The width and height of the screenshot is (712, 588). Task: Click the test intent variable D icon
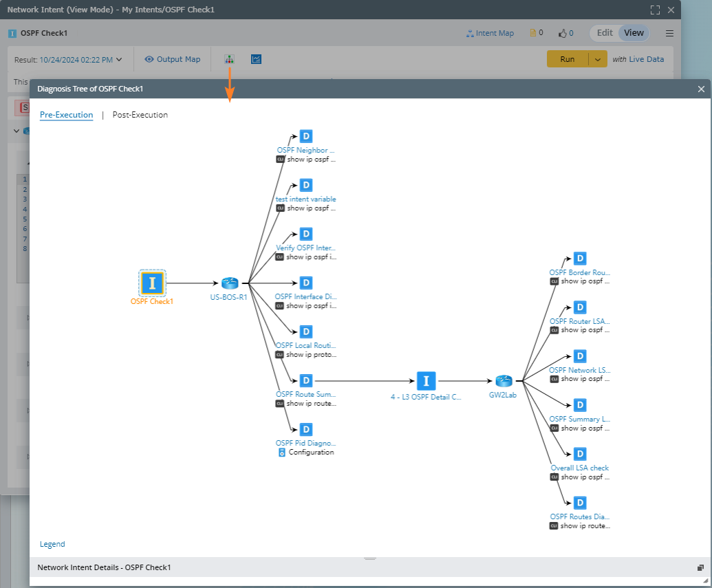(x=306, y=185)
